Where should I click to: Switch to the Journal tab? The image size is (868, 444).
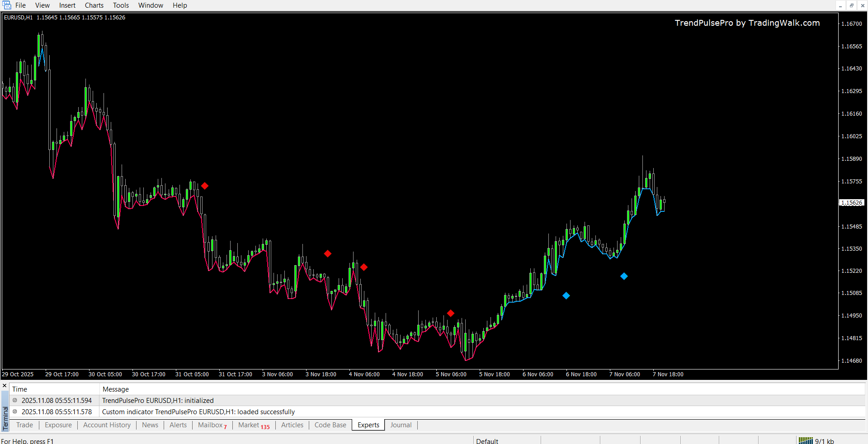click(401, 425)
